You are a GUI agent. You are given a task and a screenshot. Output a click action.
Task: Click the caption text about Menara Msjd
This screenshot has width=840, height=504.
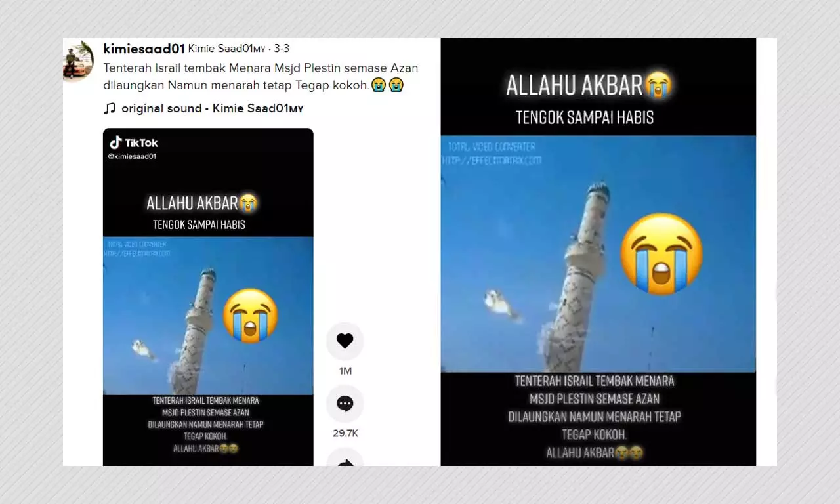click(x=261, y=76)
